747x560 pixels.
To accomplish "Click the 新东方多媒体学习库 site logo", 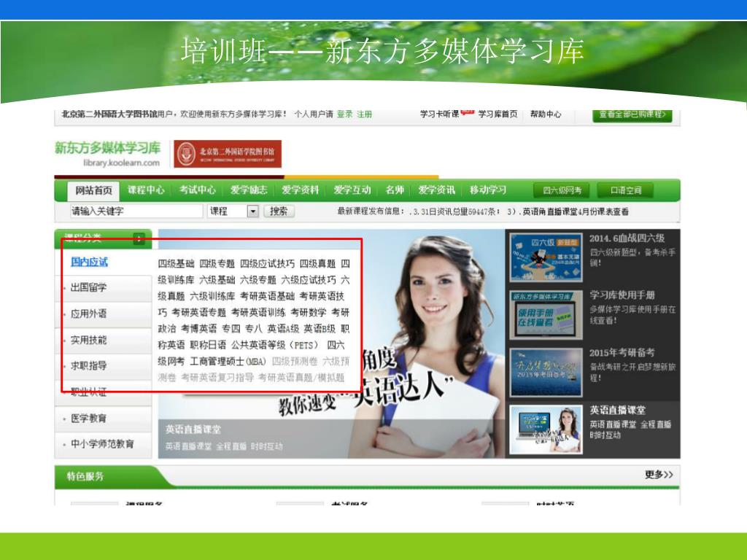I will tap(107, 154).
